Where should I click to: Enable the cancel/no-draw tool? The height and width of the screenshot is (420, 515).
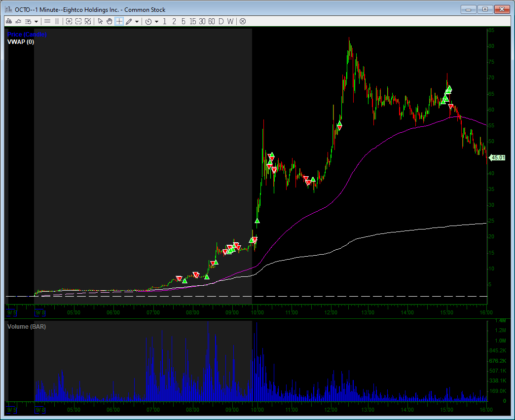coord(241,21)
